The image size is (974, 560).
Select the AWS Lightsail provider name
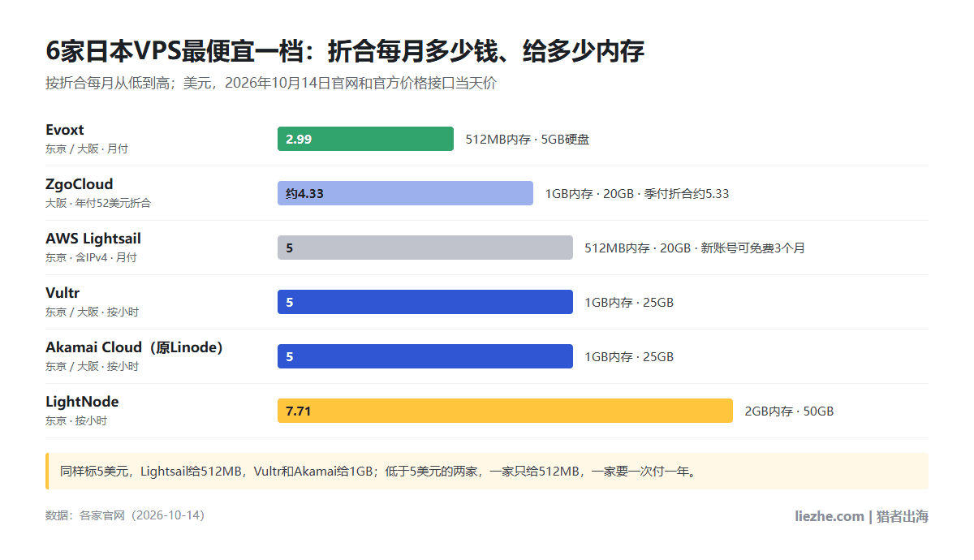(93, 239)
